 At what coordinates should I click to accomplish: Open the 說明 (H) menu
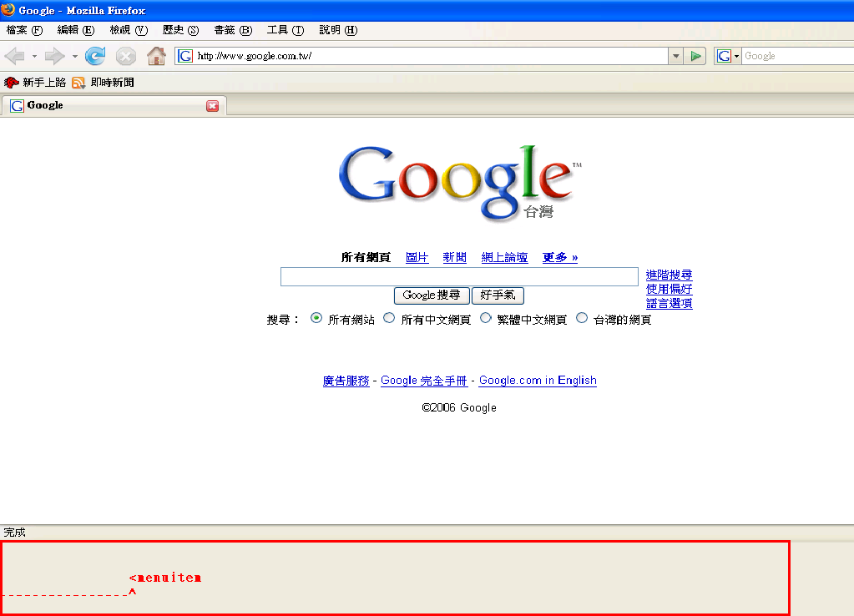[x=338, y=30]
